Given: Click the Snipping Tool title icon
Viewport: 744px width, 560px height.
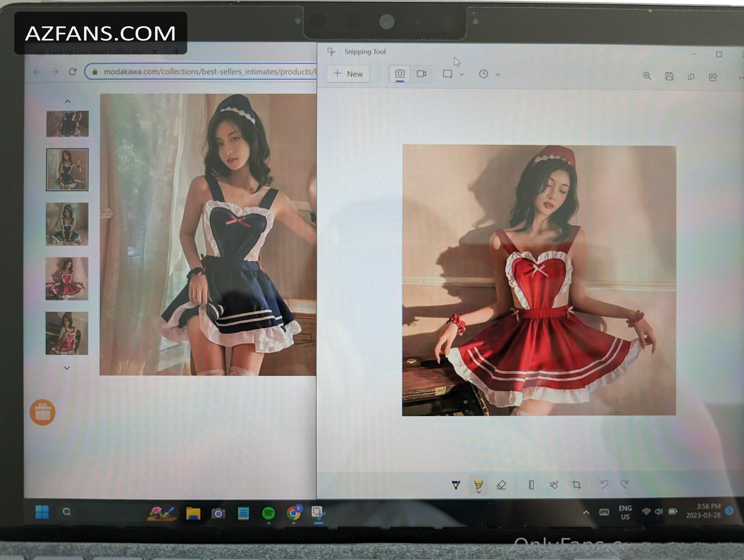Looking at the screenshot, I should click(x=331, y=52).
